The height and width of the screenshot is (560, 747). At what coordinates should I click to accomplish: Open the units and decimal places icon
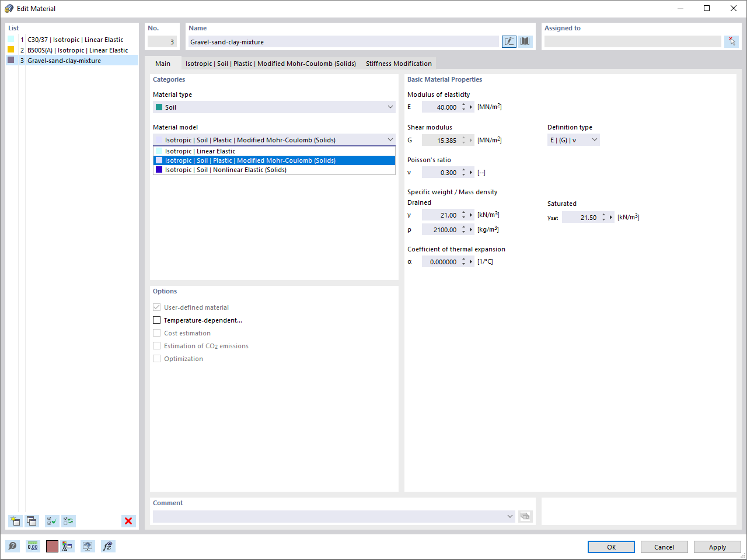[x=33, y=546]
